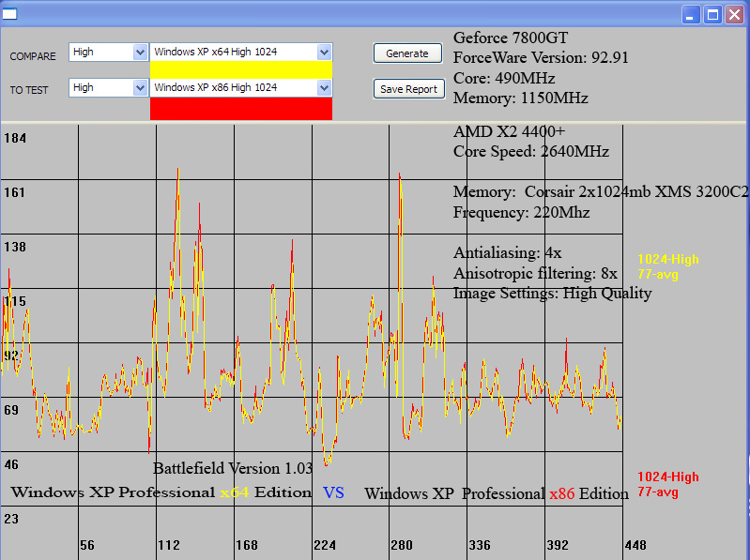Click the red color swatch
Image resolution: width=750 pixels, height=560 pixels.
241,109
